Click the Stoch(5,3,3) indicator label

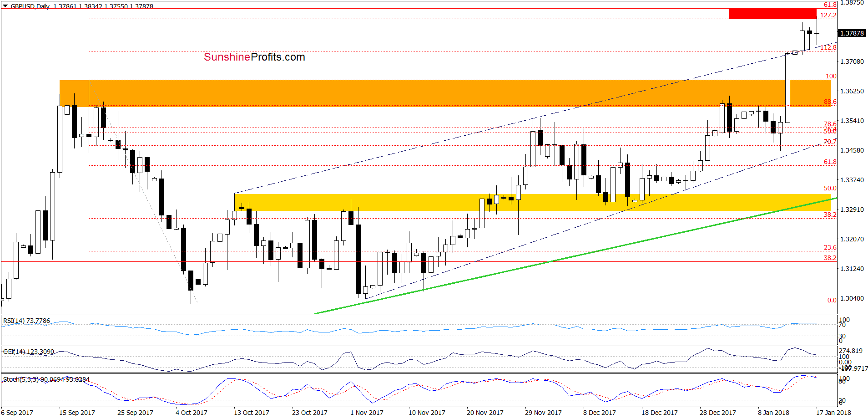(x=46, y=379)
